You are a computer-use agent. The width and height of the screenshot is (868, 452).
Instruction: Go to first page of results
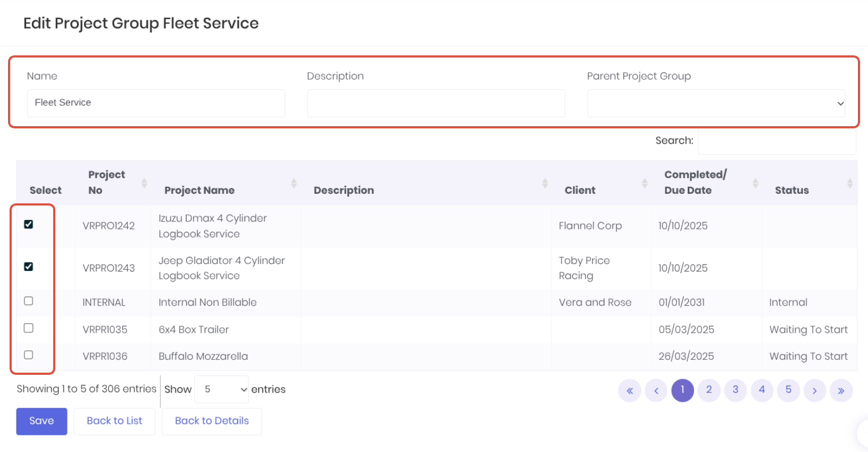(630, 391)
